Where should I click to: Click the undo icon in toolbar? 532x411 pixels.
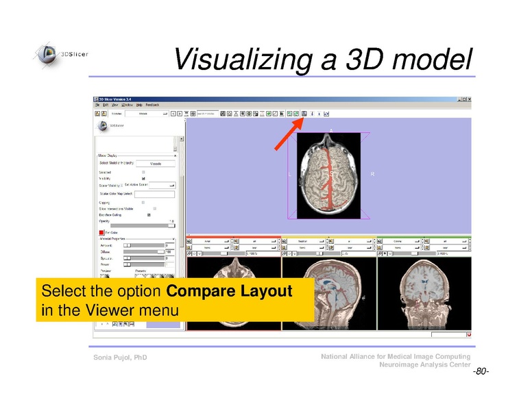(x=289, y=114)
